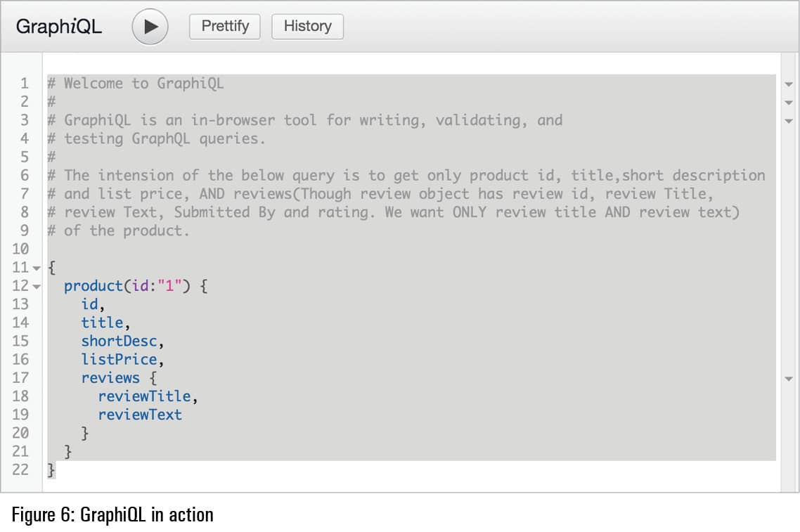Viewport: 800px width, 532px height.
Task: Click the right-edge arrow on line 2
Action: 788,103
